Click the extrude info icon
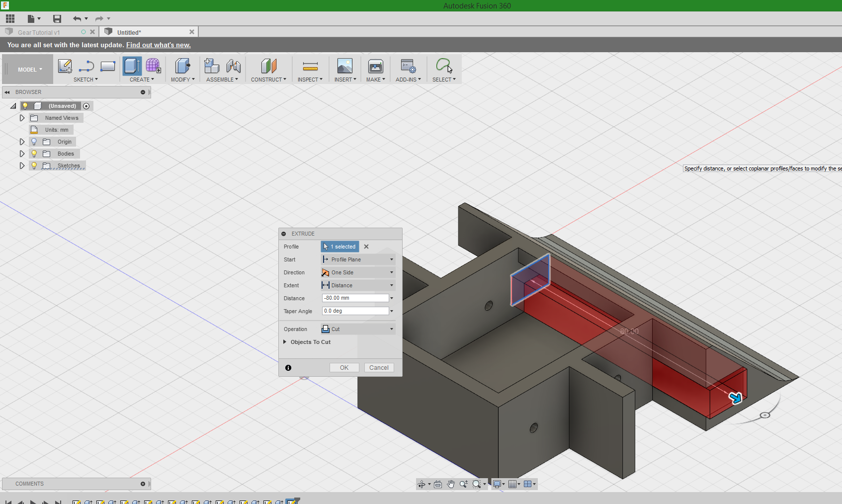842x504 pixels. tap(288, 368)
